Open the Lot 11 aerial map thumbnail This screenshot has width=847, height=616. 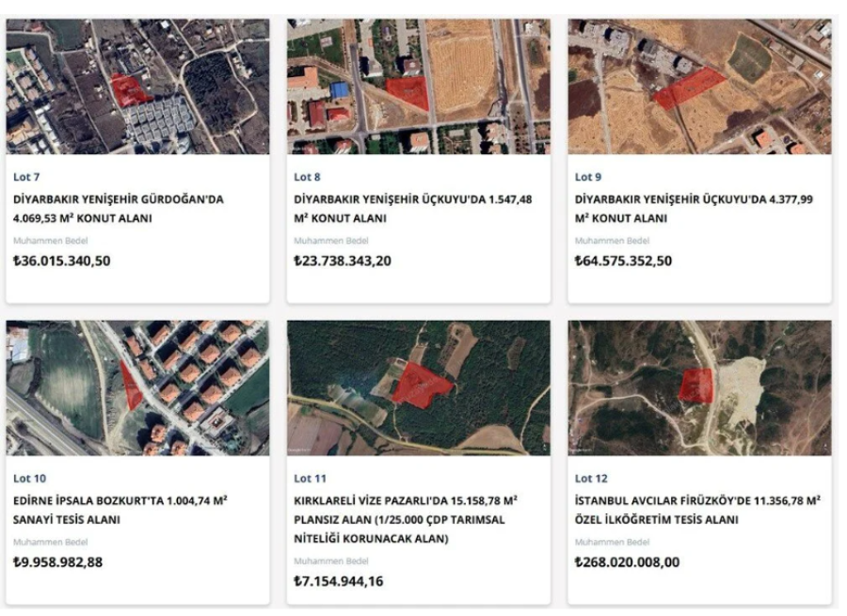[419, 388]
